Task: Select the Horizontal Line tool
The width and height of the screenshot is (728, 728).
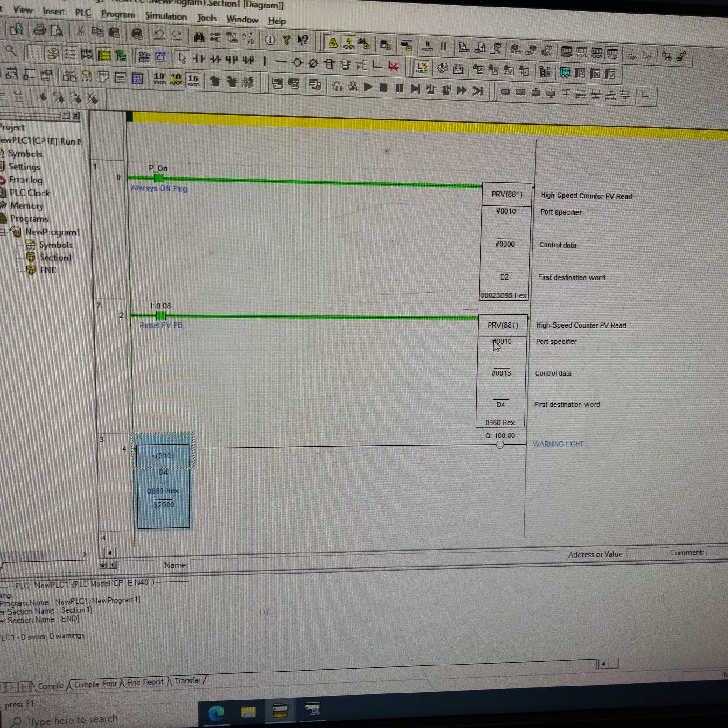Action: 280,61
